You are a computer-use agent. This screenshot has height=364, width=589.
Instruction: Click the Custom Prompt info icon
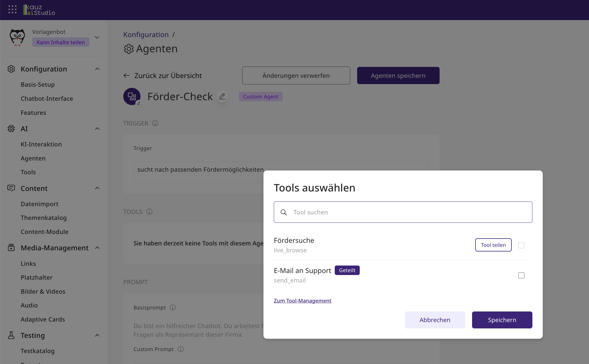181,349
